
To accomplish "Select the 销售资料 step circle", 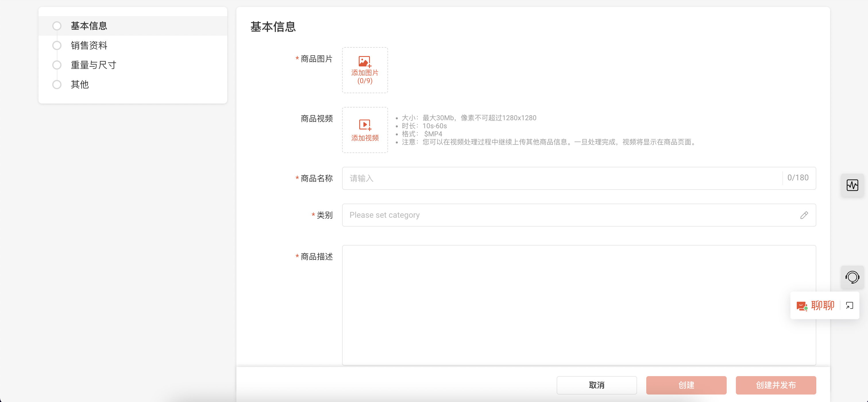I will (x=57, y=45).
